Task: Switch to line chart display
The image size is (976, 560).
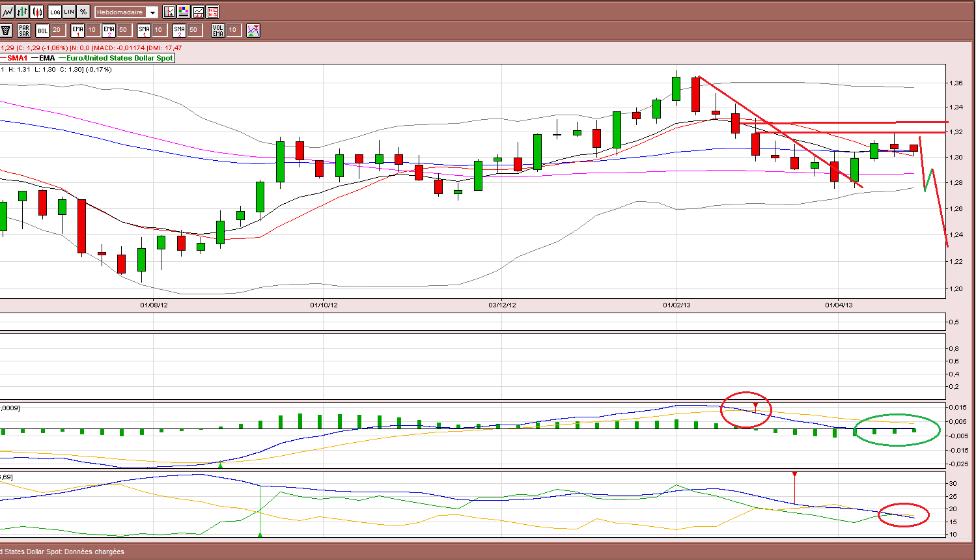Action: pos(7,12)
